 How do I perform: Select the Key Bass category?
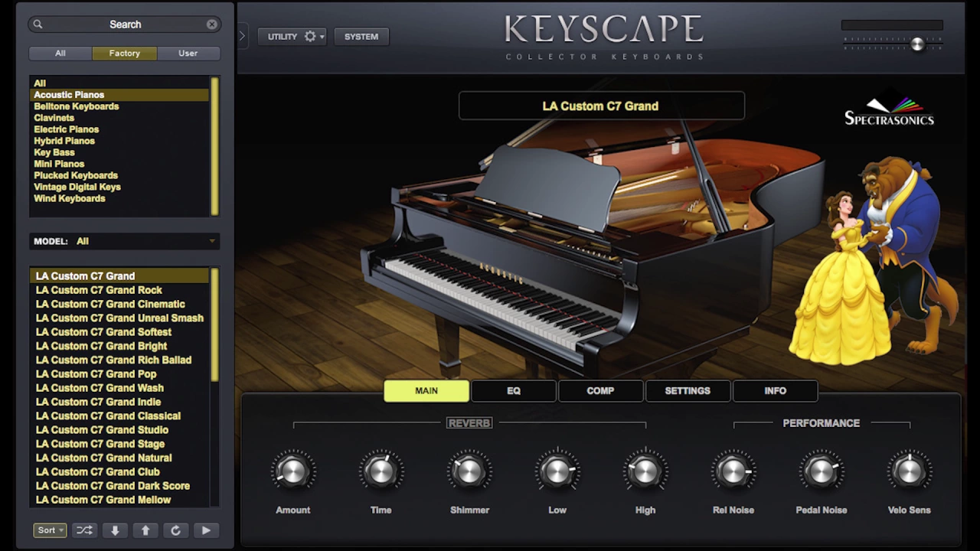119,152
